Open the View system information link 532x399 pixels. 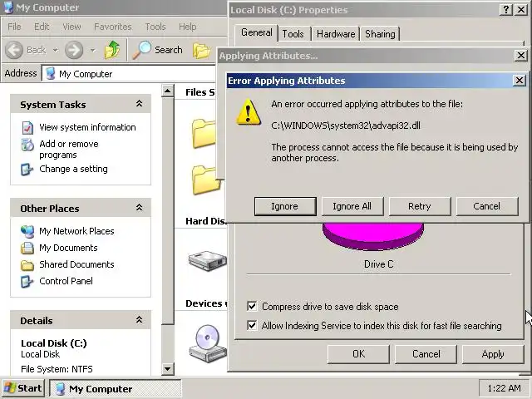pyautogui.click(x=87, y=127)
